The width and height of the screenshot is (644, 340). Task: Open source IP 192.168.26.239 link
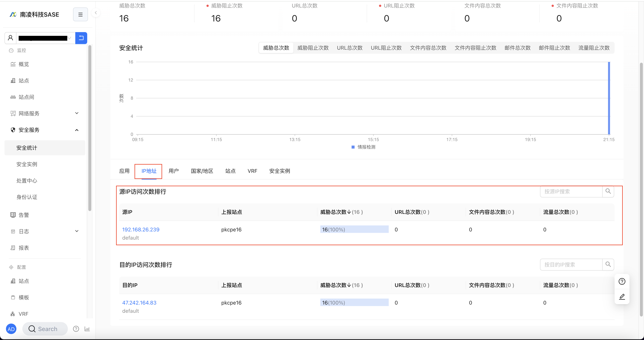tap(141, 229)
